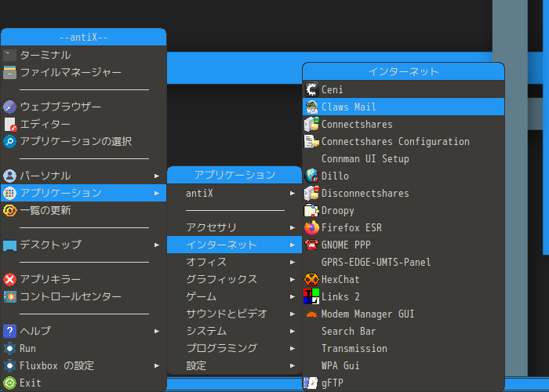Image resolution: width=549 pixels, height=392 pixels.
Task: Click the Disconnectshares icon
Action: click(x=311, y=193)
